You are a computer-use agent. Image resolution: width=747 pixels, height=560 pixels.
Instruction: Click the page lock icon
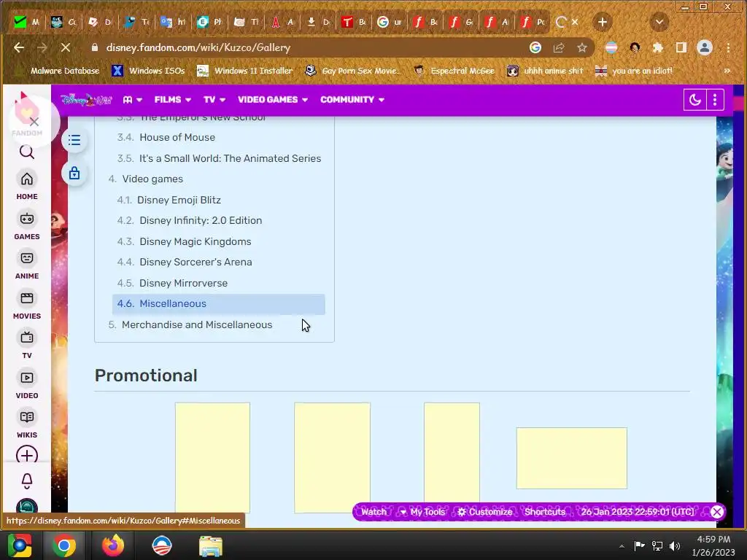74,173
